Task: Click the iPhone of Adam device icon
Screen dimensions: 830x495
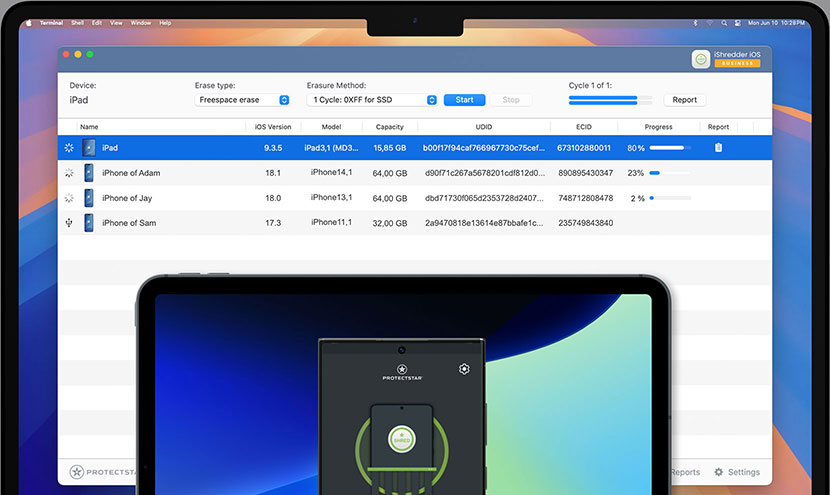Action: tap(89, 173)
